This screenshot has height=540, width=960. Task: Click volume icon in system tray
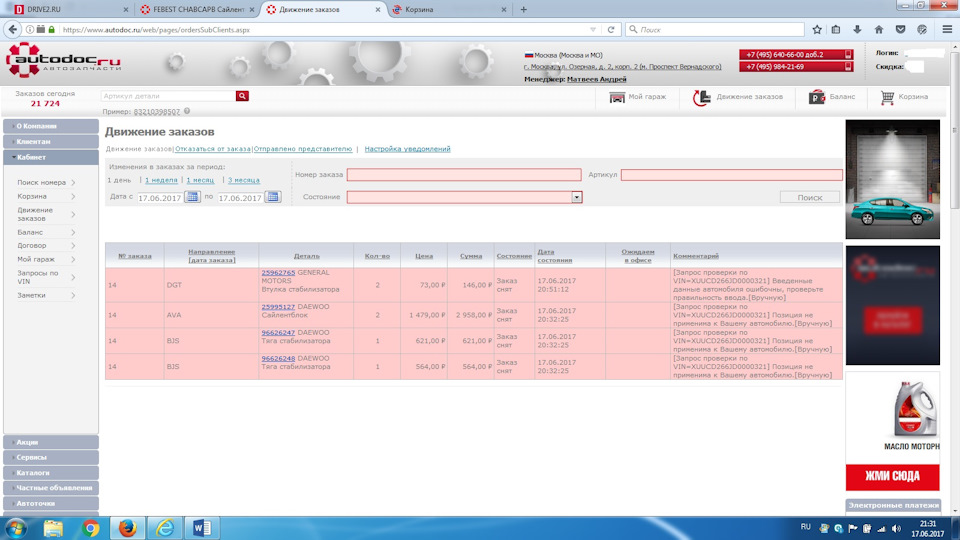[896, 528]
